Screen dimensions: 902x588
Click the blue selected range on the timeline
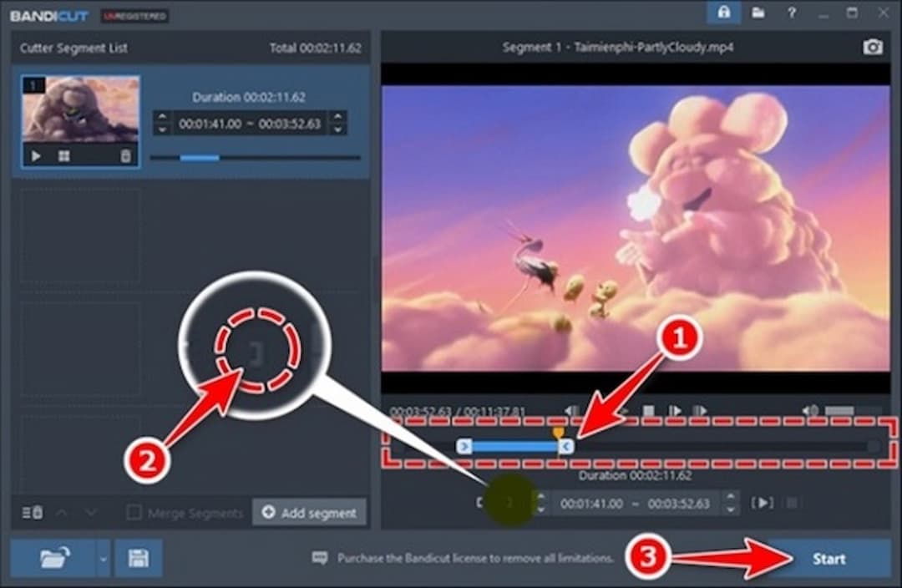(515, 446)
